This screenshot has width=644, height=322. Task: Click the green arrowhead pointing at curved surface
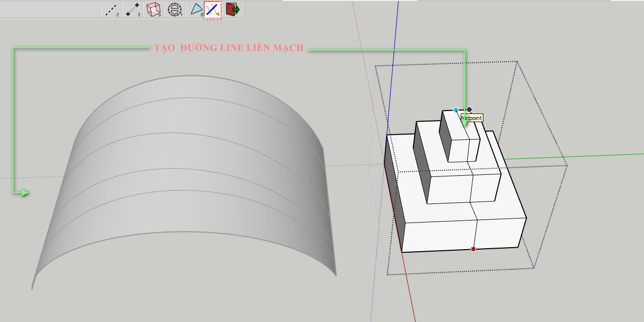pos(24,192)
